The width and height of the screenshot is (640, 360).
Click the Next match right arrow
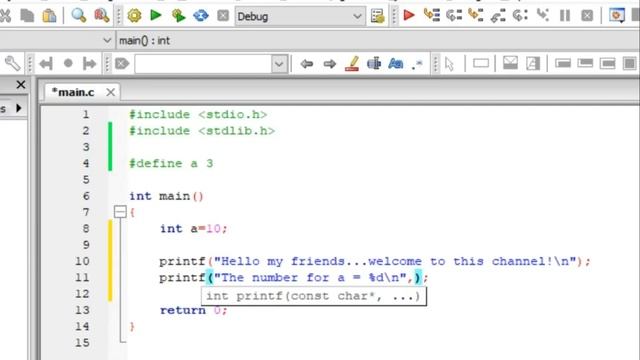(x=329, y=64)
